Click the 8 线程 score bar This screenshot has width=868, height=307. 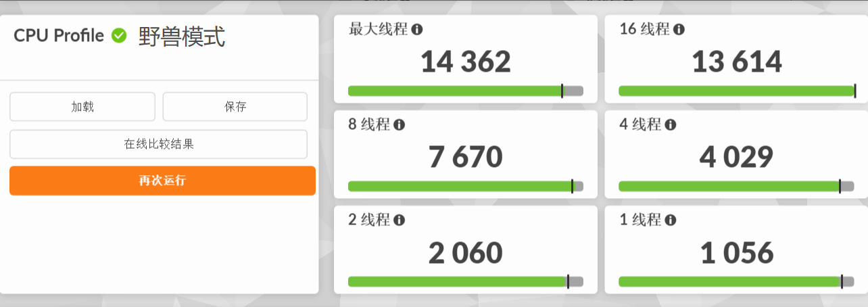pyautogui.click(x=465, y=187)
